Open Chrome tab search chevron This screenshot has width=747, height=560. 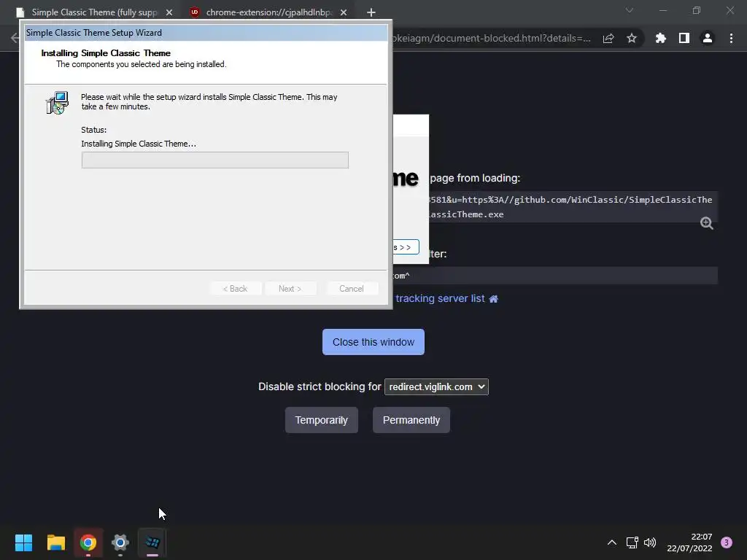(630, 10)
